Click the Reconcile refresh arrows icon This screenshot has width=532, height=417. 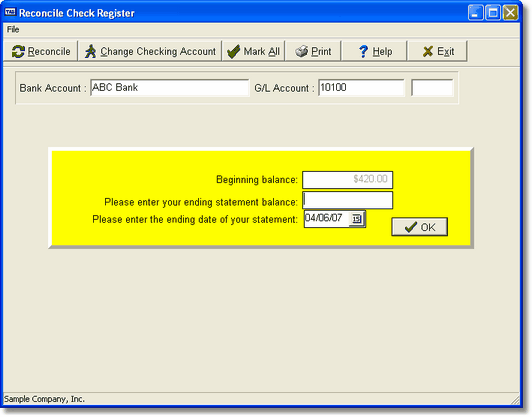coord(18,52)
